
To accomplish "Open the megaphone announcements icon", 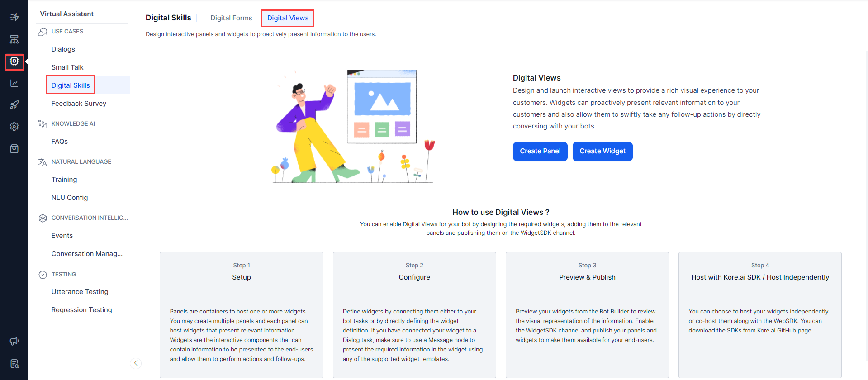I will point(14,342).
